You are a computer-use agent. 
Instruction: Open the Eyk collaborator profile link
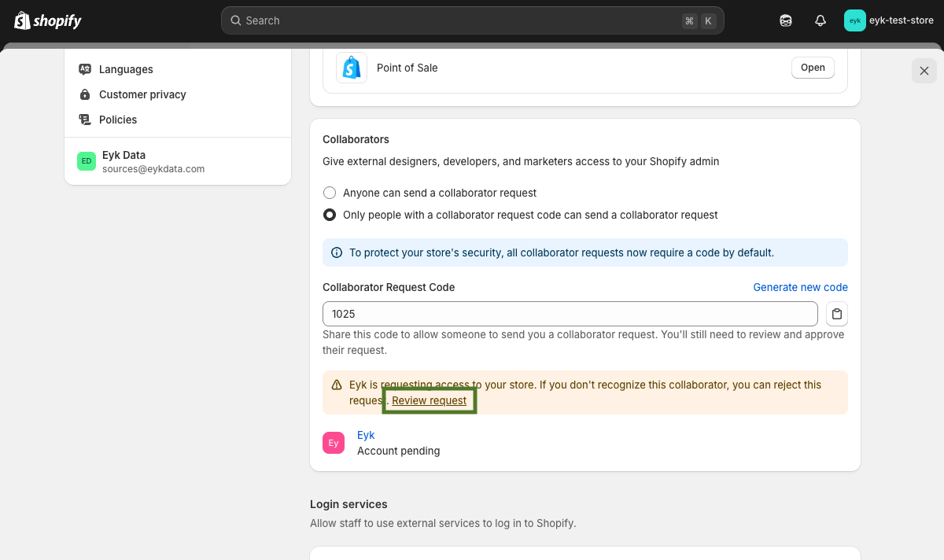click(x=366, y=435)
